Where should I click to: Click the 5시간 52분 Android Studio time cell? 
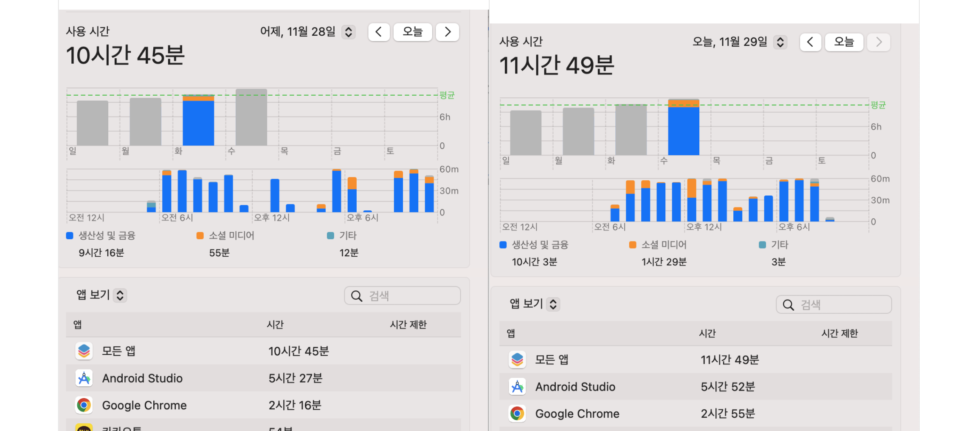[x=728, y=386]
